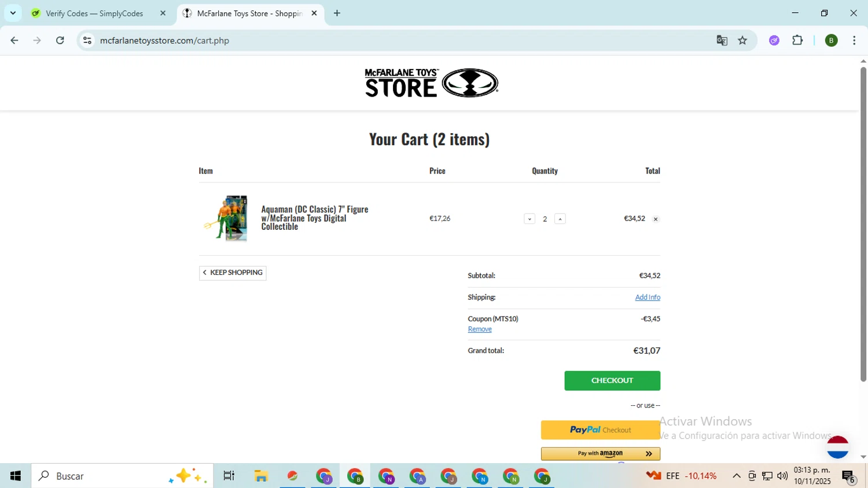
Task: Expand the tab search dropdown
Action: click(x=13, y=13)
